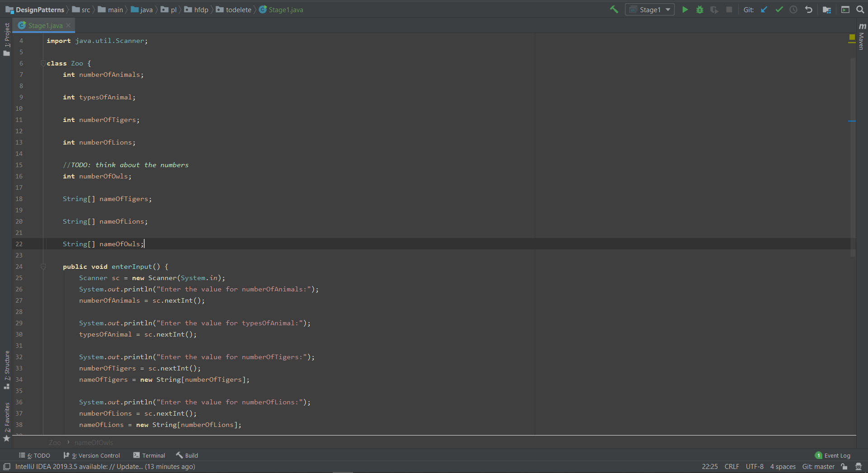Open the Stage1 run configuration dropdown
The width and height of the screenshot is (868, 473).
(650, 9)
